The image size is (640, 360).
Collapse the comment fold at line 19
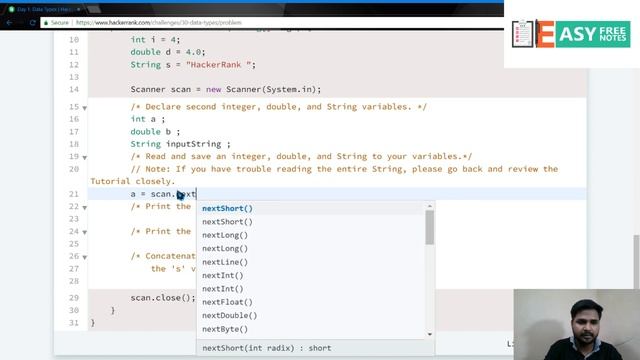point(84,158)
